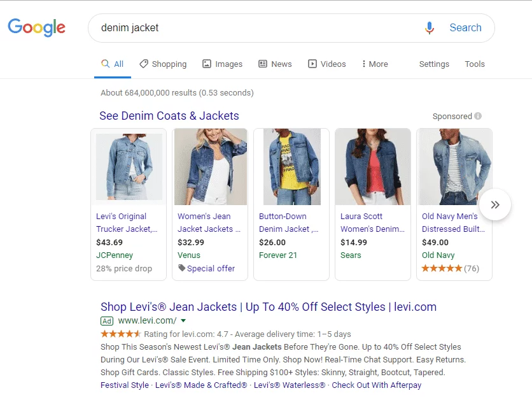Click the $26.00 price
Screen dimensions: 532x400
272,243
